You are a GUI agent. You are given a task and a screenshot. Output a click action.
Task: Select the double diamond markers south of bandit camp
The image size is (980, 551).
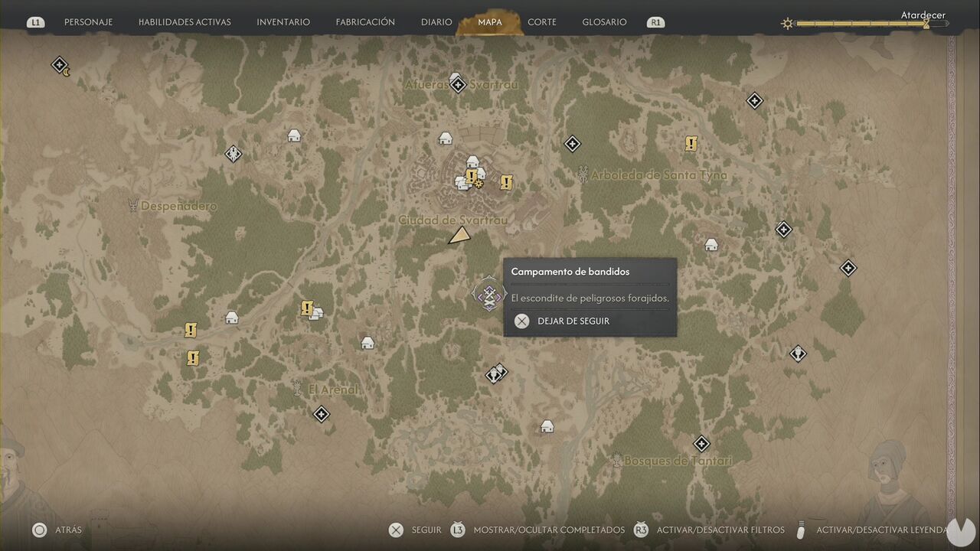click(497, 373)
